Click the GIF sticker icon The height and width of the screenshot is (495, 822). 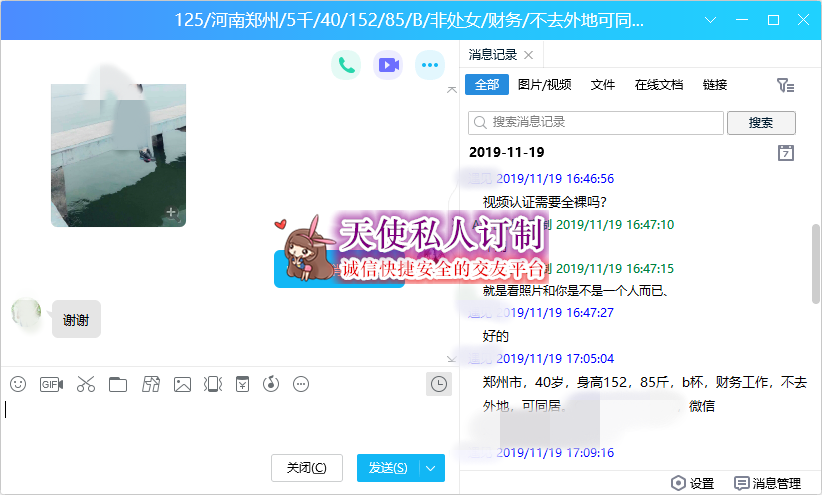coord(51,384)
